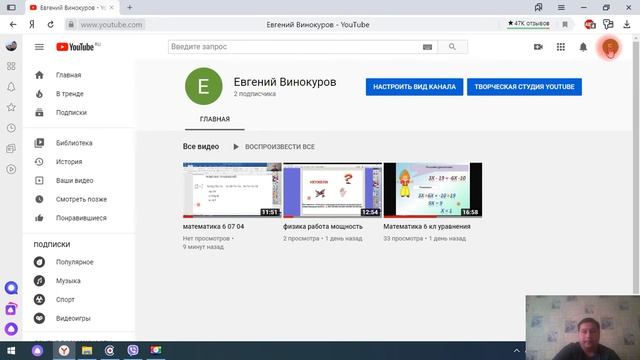Open the Математика 6 кл уравнения thumbnail
The image size is (640, 360).
[433, 190]
